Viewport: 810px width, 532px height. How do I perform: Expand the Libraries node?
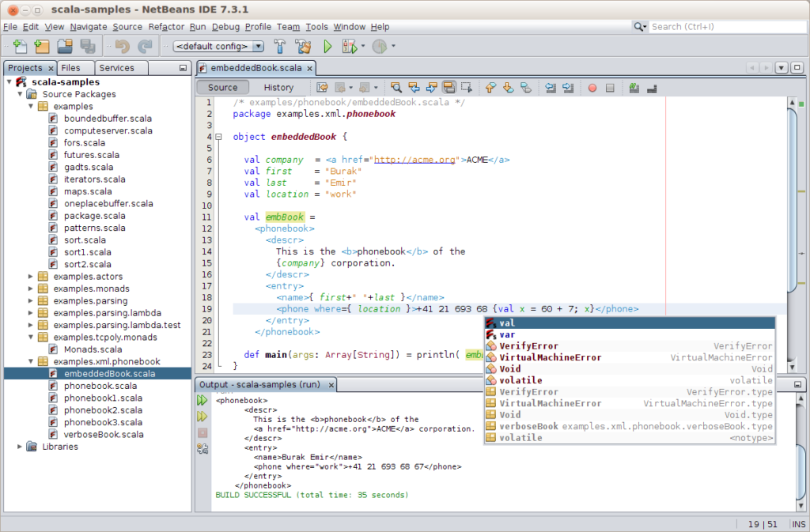point(19,447)
